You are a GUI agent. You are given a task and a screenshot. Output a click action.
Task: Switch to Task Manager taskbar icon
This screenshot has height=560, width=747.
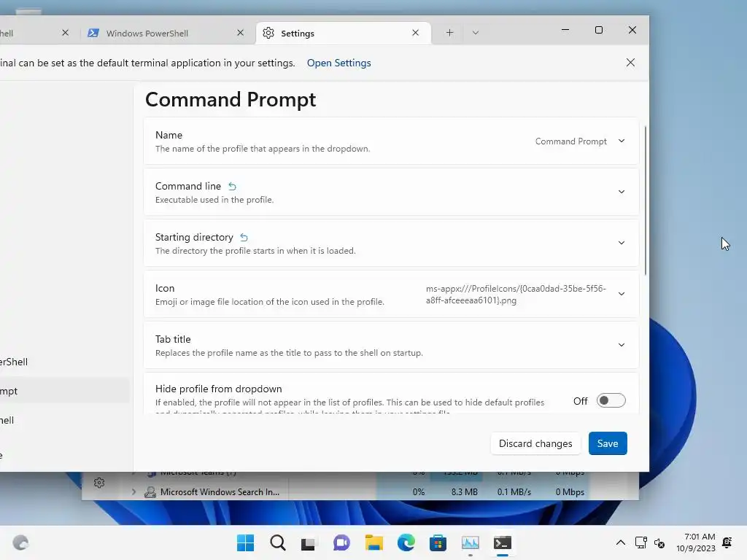471,542
